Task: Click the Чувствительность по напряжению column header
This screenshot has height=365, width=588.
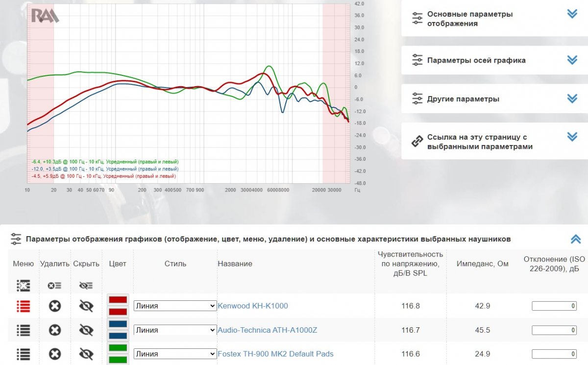Action: pos(411,264)
